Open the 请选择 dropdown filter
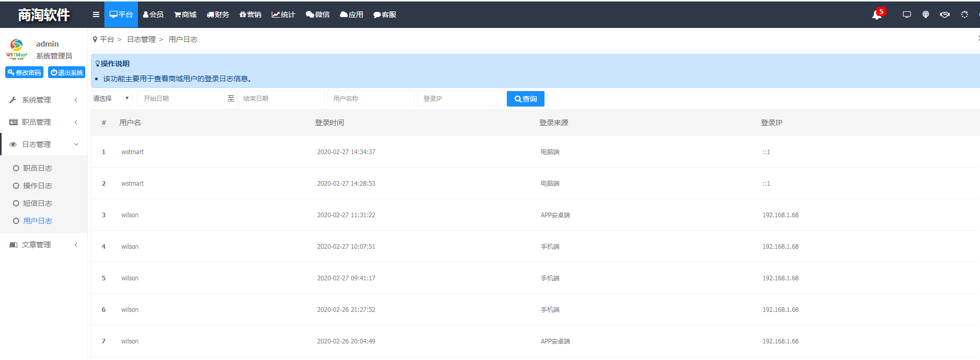The height and width of the screenshot is (360, 980). click(111, 98)
